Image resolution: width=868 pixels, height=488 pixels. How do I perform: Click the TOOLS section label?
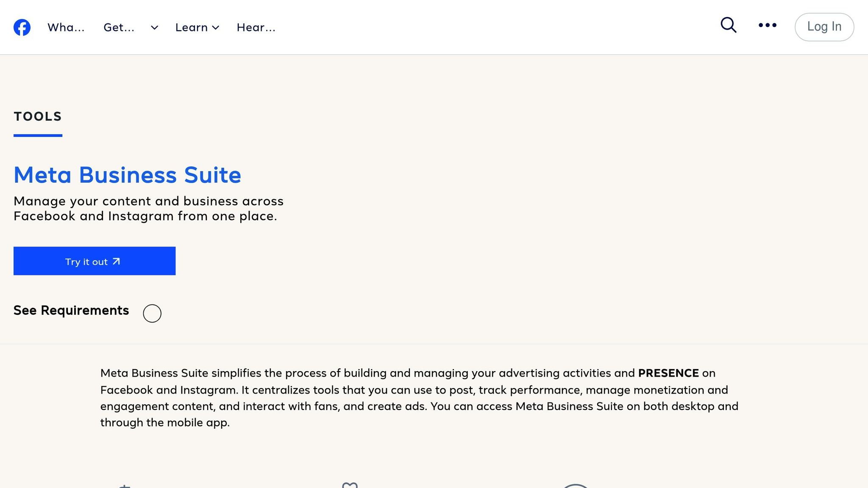tap(37, 116)
